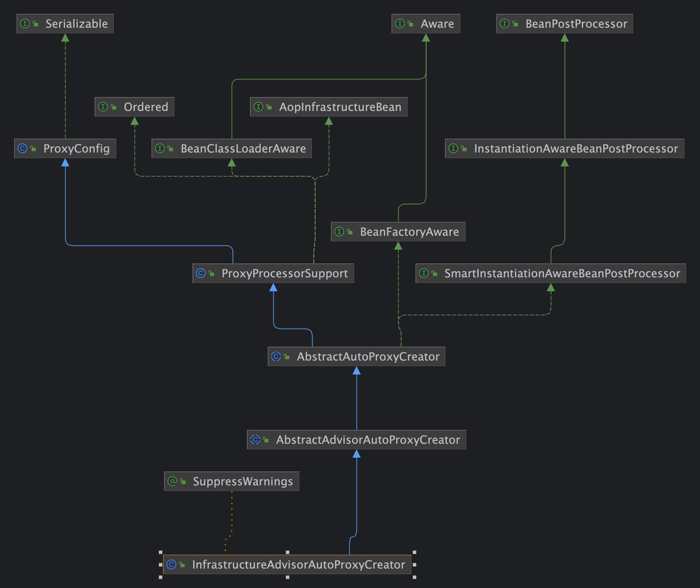
Task: Click the Serializable visibility lock icon
Action: pyautogui.click(x=35, y=24)
